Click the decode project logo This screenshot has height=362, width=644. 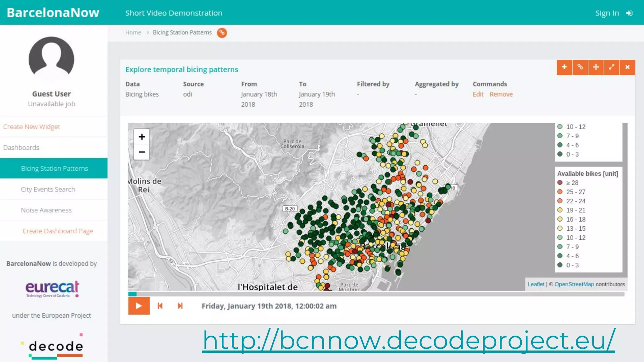coord(53,346)
